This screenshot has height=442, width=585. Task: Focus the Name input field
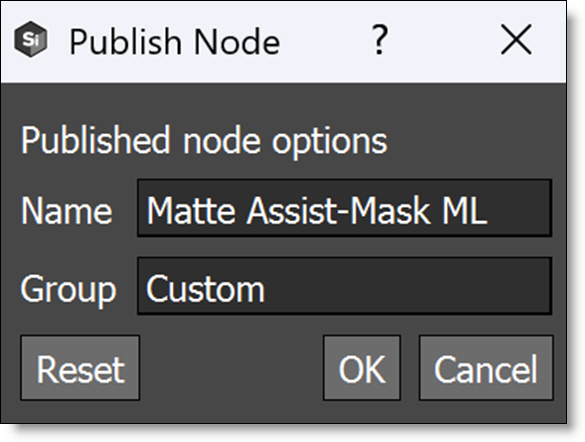pos(344,208)
